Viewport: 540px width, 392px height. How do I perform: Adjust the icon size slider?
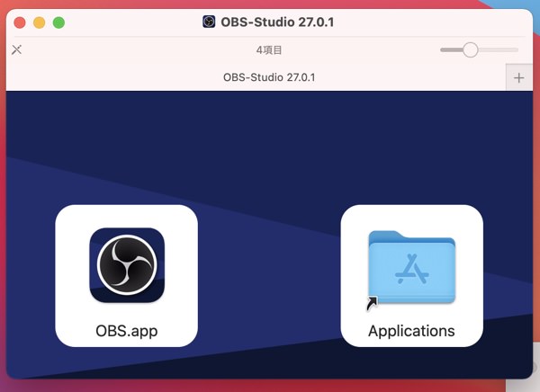pos(479,50)
